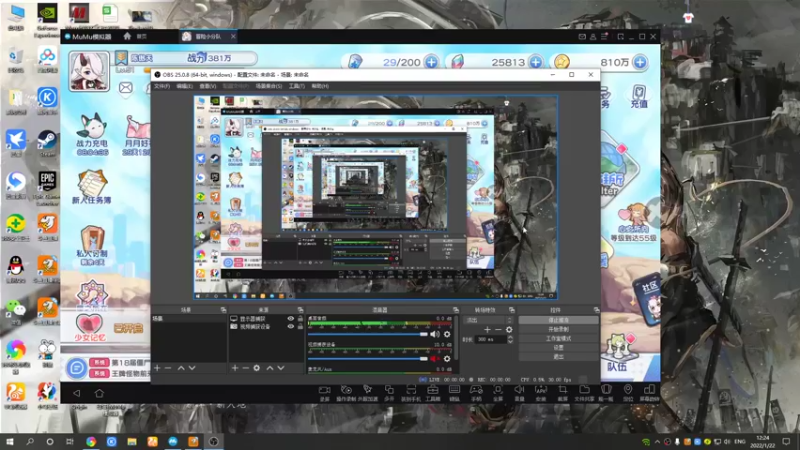Add a new source in OBS Sources panel
Image resolution: width=800 pixels, height=450 pixels.
pyautogui.click(x=235, y=368)
